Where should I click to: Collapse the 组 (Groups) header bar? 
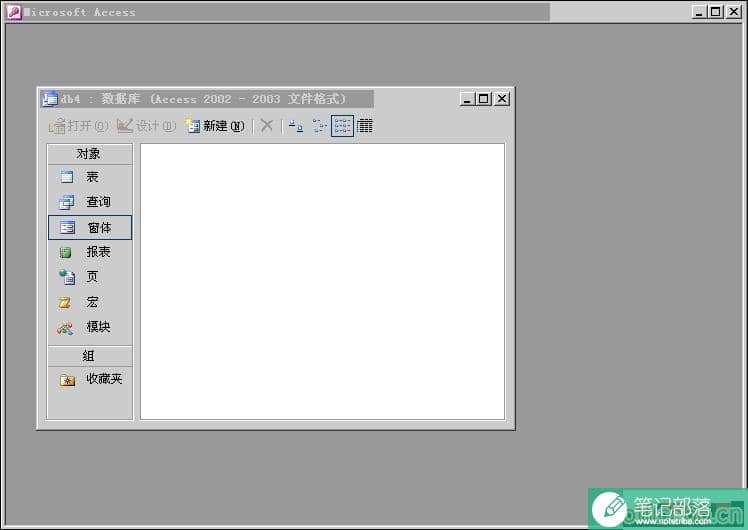pyautogui.click(x=90, y=356)
